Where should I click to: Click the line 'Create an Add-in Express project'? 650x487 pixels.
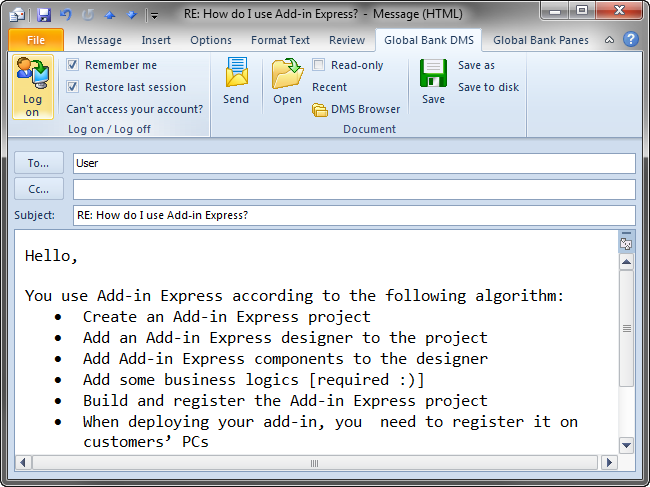coord(226,317)
